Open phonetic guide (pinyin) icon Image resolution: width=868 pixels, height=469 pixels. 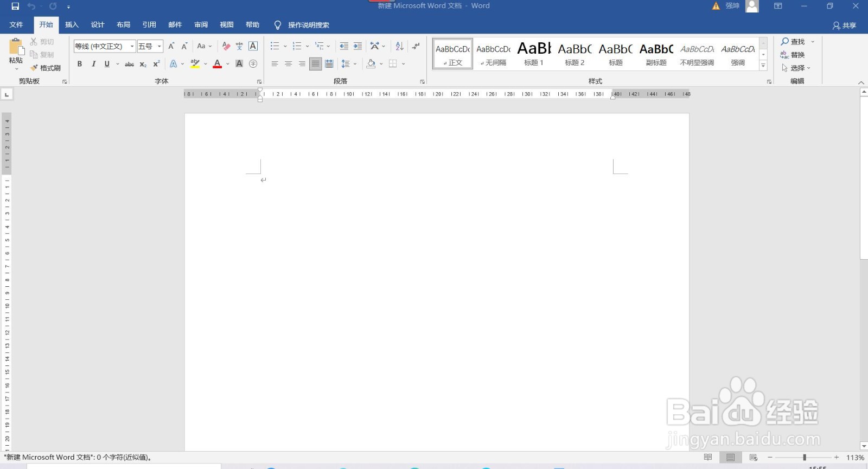[x=239, y=46]
